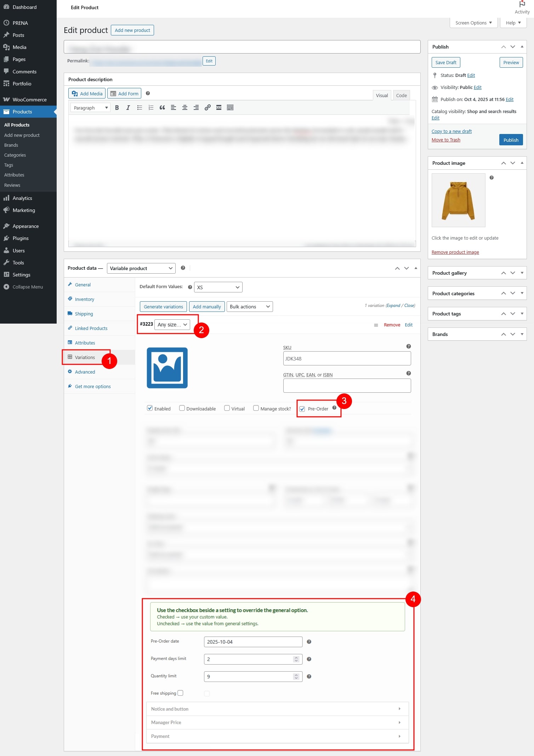Viewport: 534px width, 756px height.
Task: Enable the Manage stock checkbox
Action: coord(256,408)
